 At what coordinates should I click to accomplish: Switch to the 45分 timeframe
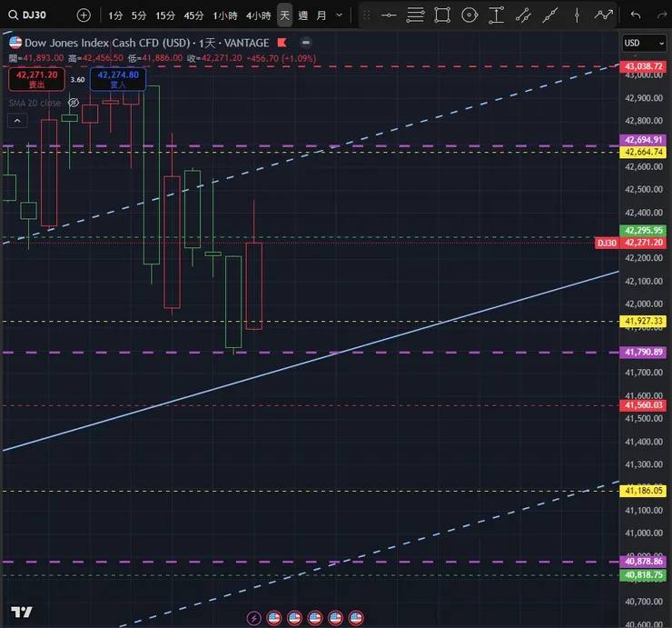[x=193, y=15]
